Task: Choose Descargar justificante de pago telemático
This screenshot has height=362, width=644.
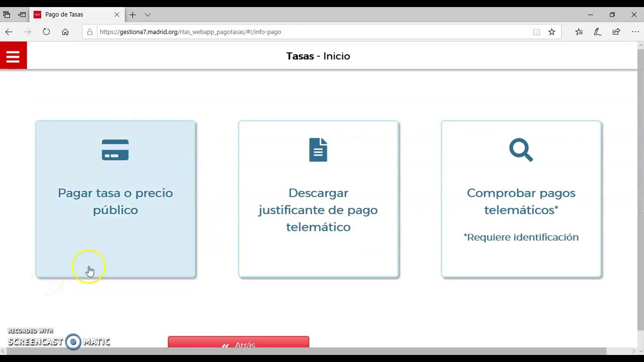Action: [x=318, y=210]
